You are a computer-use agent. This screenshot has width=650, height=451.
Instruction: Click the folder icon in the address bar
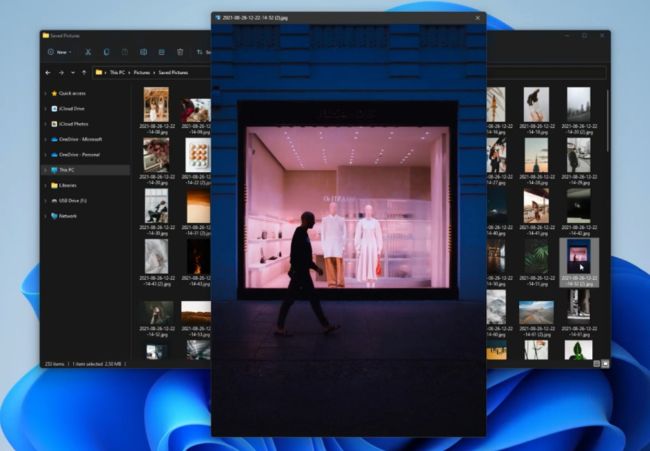click(99, 72)
